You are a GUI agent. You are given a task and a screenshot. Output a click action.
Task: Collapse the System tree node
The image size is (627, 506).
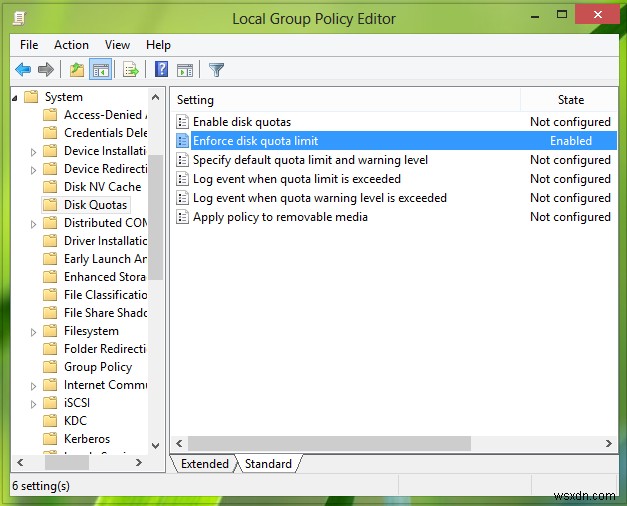[15, 98]
